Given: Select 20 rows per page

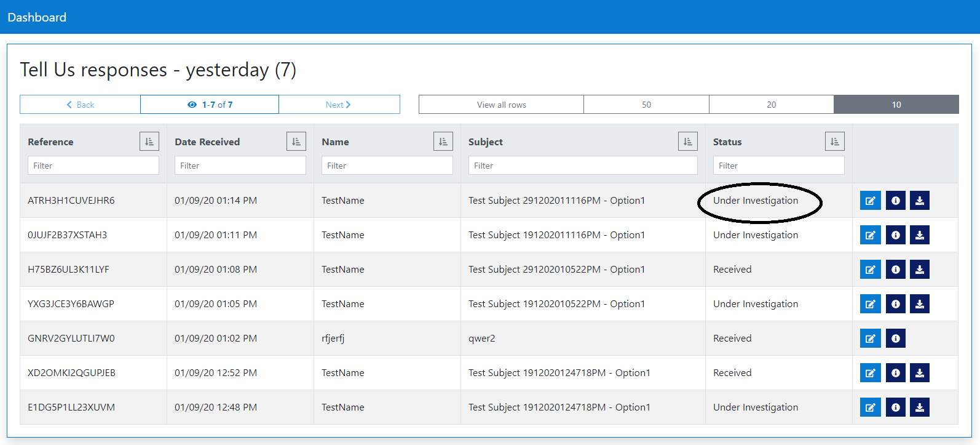Looking at the screenshot, I should coord(771,105).
